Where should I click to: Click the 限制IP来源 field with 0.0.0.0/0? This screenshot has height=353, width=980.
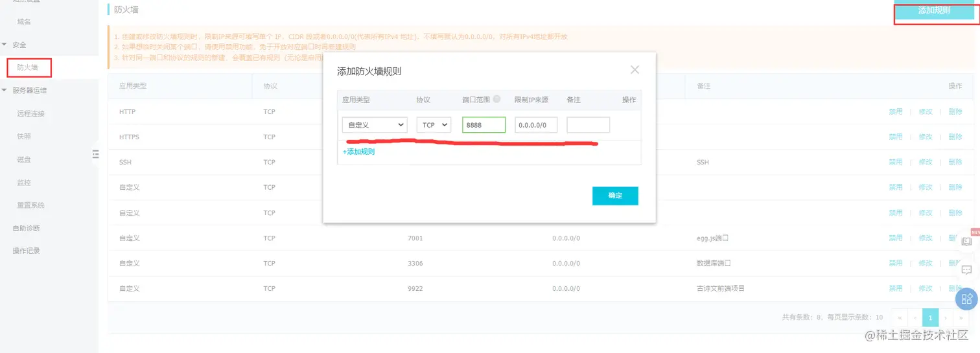pyautogui.click(x=536, y=125)
